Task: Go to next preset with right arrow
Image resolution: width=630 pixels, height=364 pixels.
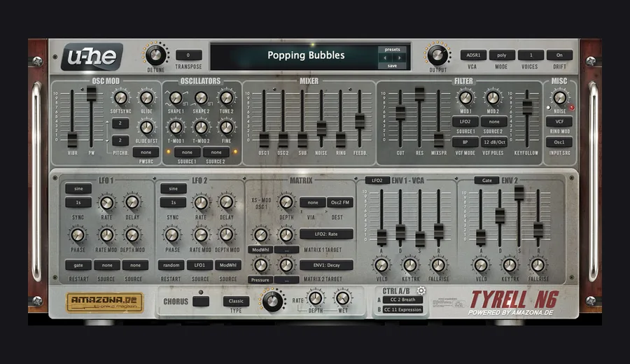Action: [x=399, y=58]
